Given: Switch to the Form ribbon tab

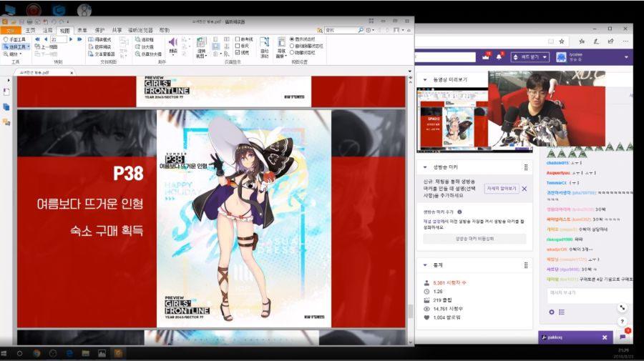Looking at the screenshot, I should (82, 30).
